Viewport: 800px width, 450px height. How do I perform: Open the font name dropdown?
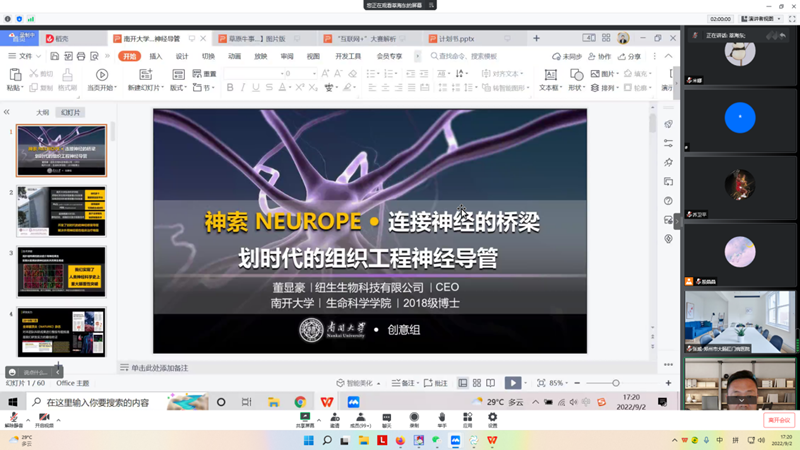pyautogui.click(x=282, y=73)
